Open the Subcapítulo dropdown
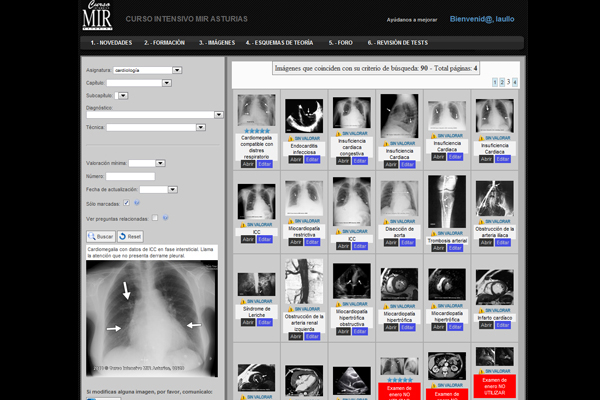This screenshot has height=400, width=600. coord(123,96)
